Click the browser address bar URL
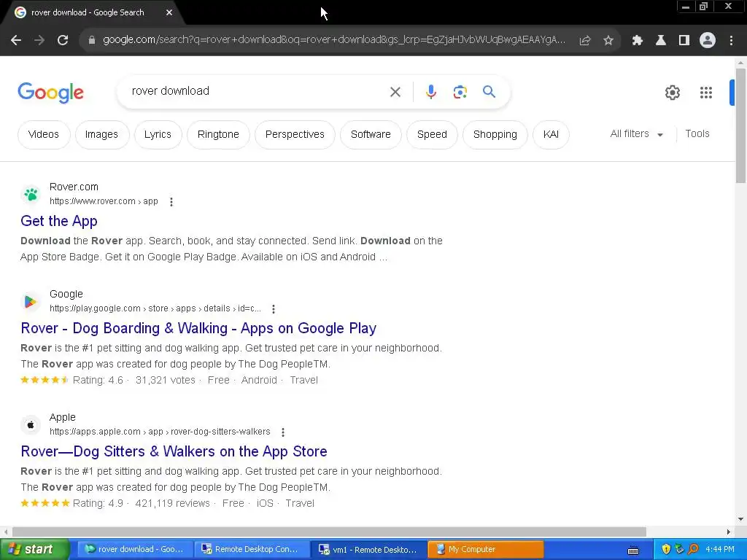Image resolution: width=747 pixels, height=560 pixels. [x=333, y=40]
